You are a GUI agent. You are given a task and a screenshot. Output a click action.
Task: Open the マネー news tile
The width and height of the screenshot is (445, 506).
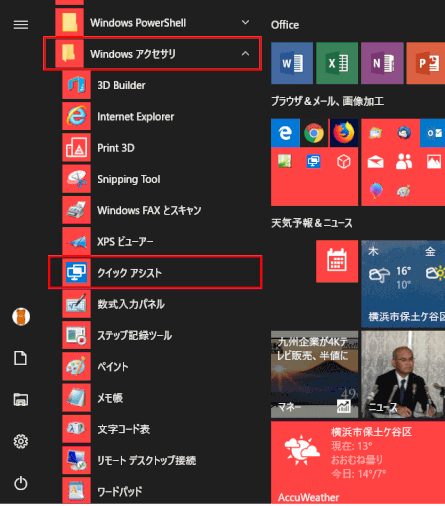point(314,374)
